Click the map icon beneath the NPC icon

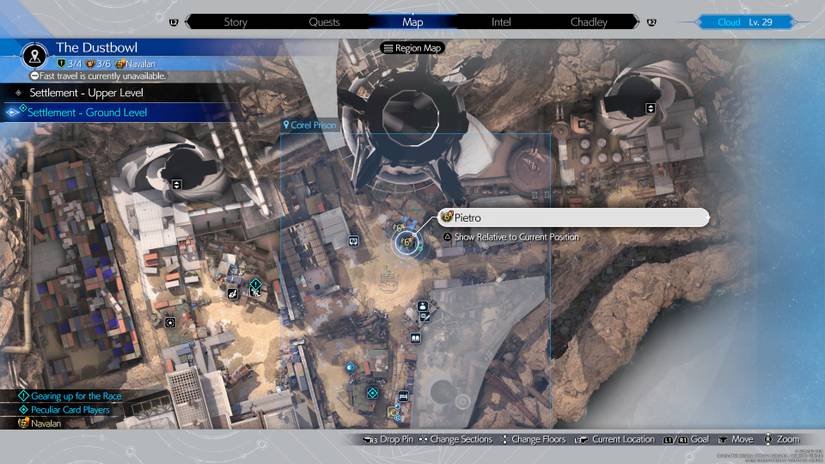pyautogui.click(x=425, y=317)
